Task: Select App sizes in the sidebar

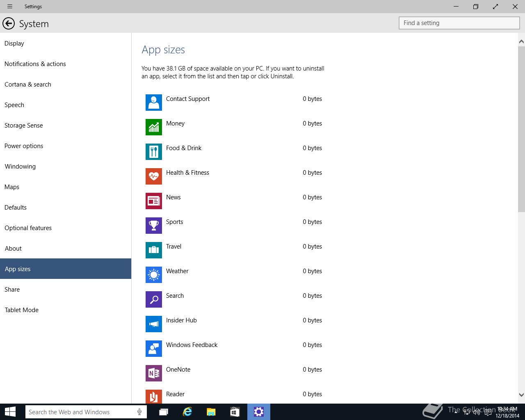Action: pos(66,269)
